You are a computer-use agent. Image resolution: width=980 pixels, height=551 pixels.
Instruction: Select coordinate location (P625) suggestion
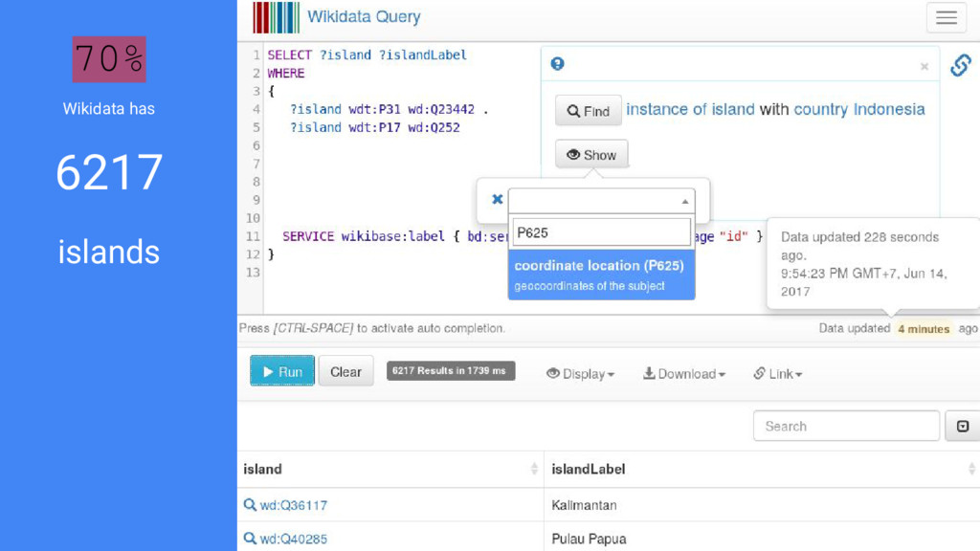(601, 275)
